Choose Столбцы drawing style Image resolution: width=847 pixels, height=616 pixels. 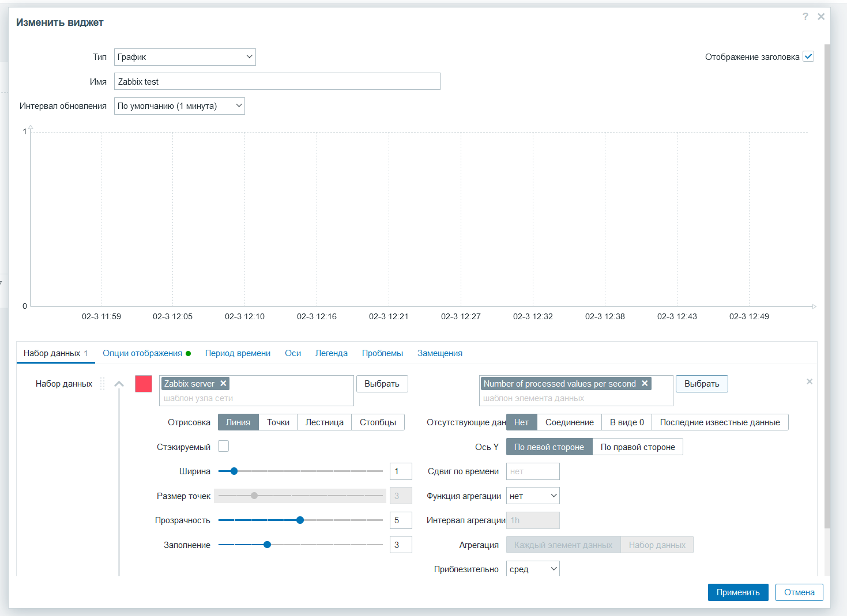click(x=378, y=422)
